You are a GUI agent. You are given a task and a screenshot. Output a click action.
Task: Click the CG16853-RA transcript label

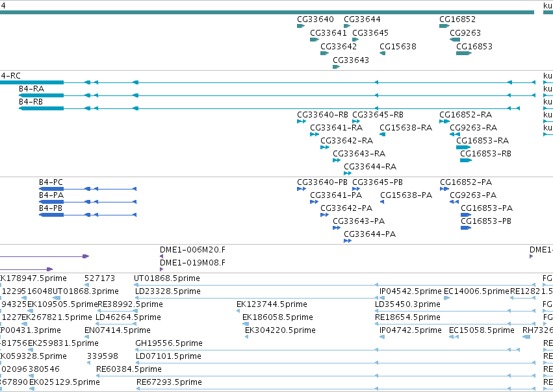click(482, 141)
